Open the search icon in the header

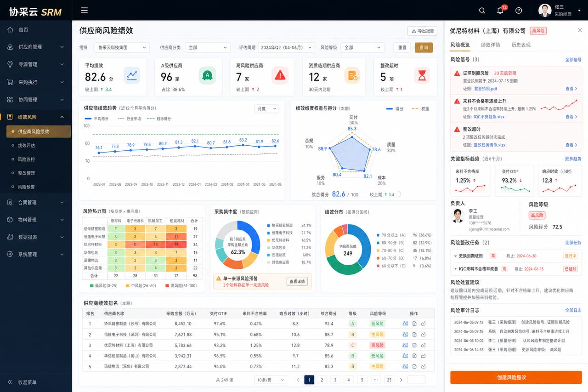click(482, 11)
